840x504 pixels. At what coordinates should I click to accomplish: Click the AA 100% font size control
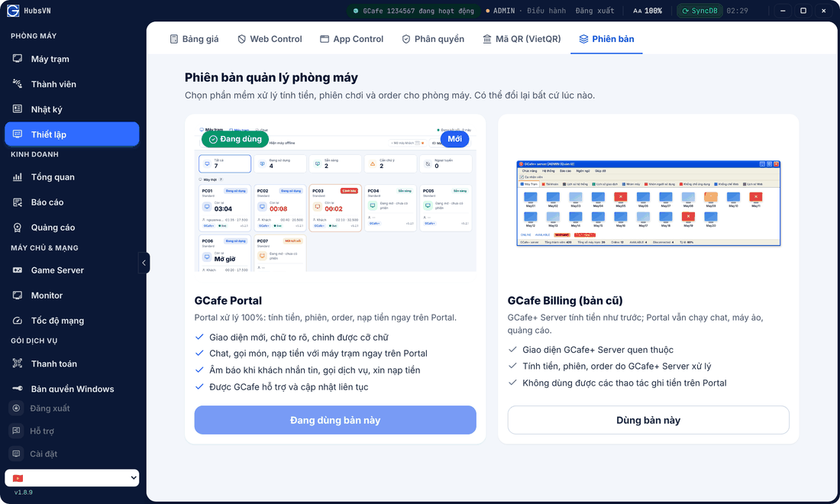[647, 11]
